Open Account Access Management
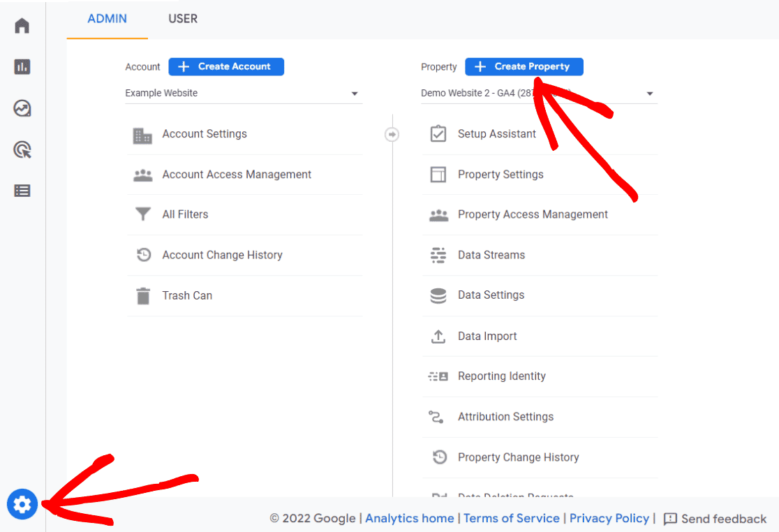The width and height of the screenshot is (779, 532). click(x=237, y=175)
